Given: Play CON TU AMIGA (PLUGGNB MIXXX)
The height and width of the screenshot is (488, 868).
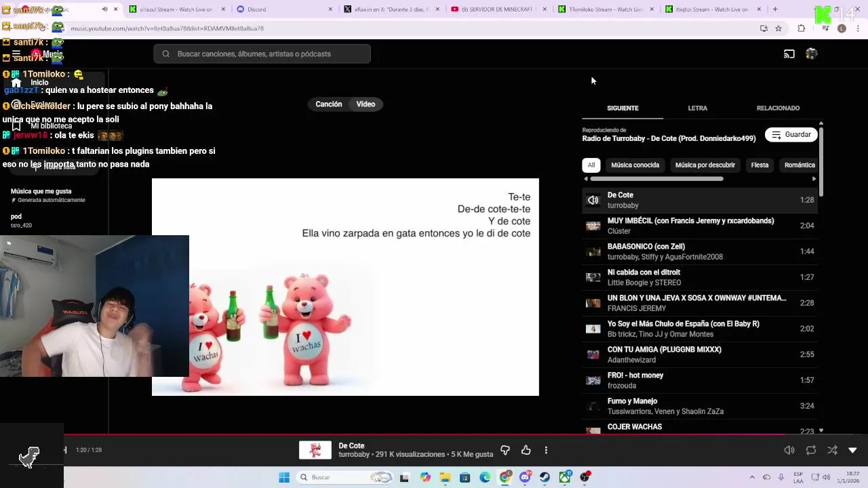Looking at the screenshot, I should coord(700,354).
